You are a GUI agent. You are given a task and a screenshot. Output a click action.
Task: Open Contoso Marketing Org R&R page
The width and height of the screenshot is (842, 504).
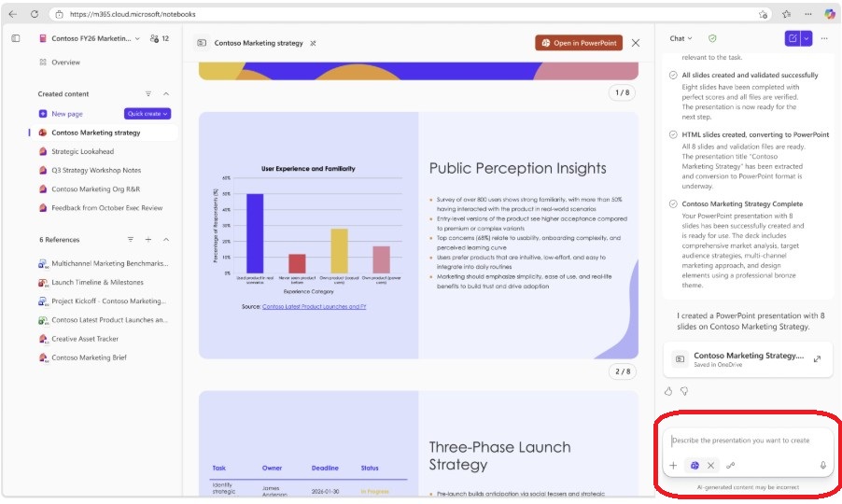click(95, 189)
